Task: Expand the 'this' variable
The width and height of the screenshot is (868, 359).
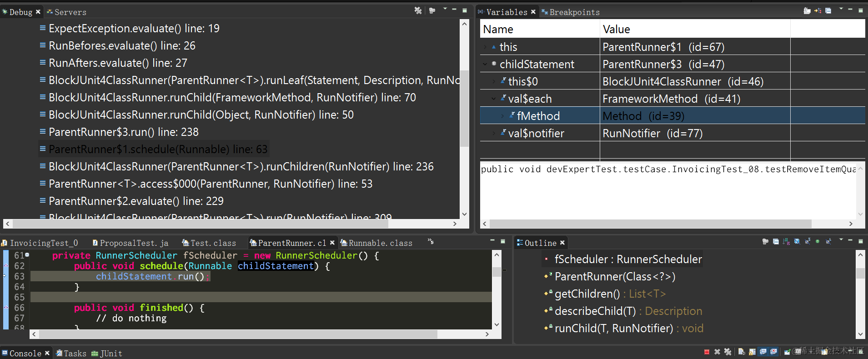Action: click(485, 47)
